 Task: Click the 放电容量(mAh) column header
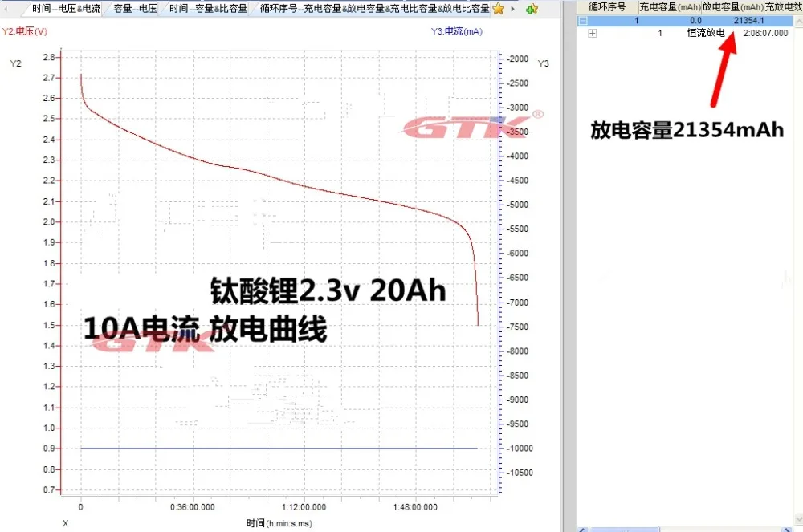(733, 6)
